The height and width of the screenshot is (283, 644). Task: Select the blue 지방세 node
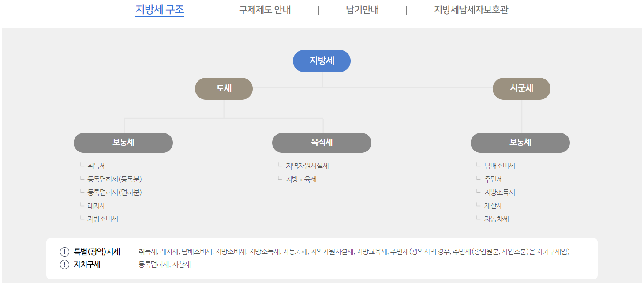322,60
